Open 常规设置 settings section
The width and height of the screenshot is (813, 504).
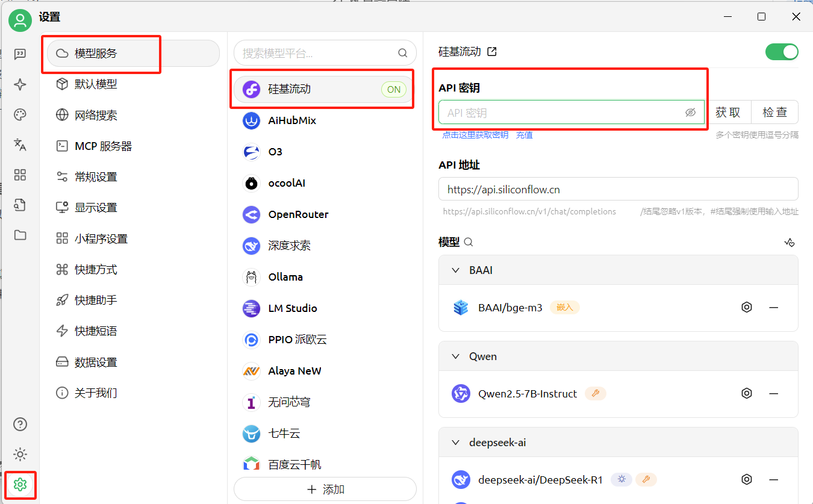133,176
